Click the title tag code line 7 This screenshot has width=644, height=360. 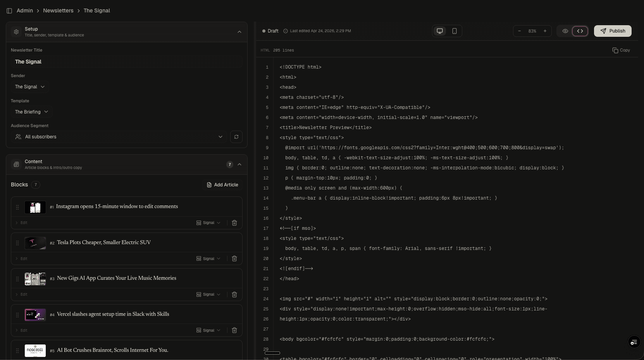pos(325,127)
